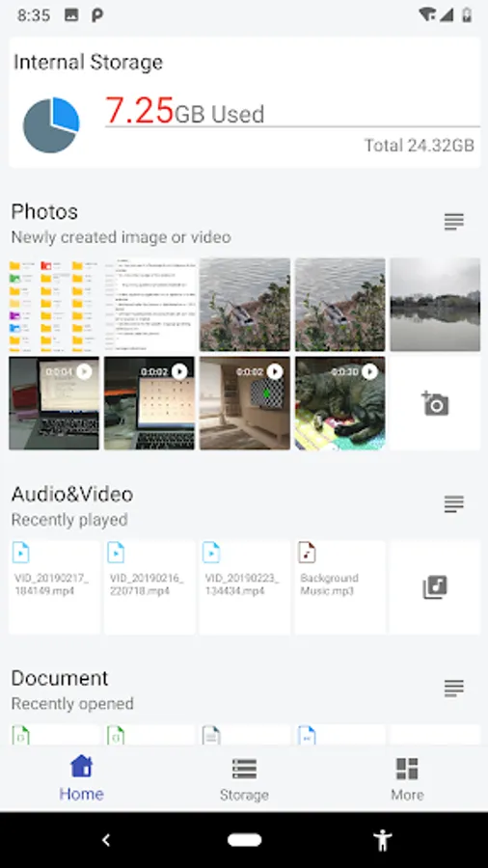
Task: Switch to the Storage tab
Action: point(244,779)
